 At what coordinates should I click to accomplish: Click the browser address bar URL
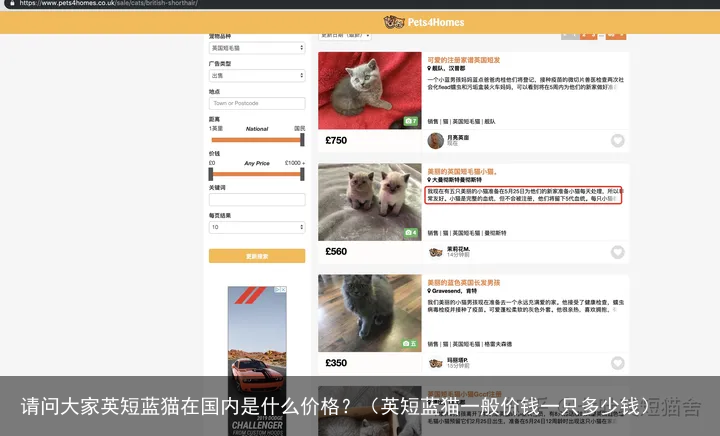109,3
